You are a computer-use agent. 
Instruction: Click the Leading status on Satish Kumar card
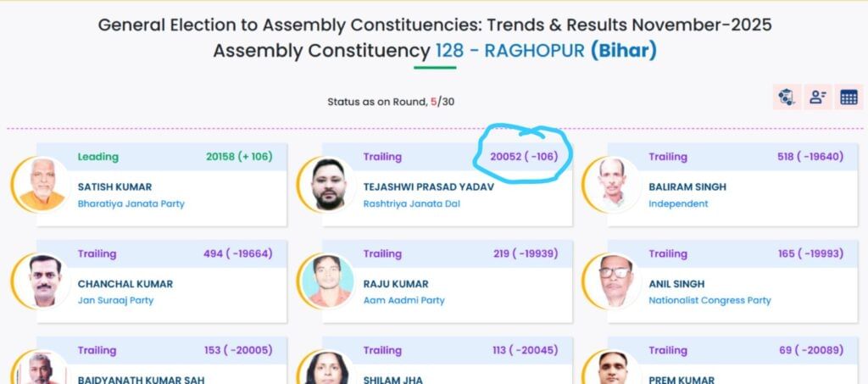tap(98, 157)
